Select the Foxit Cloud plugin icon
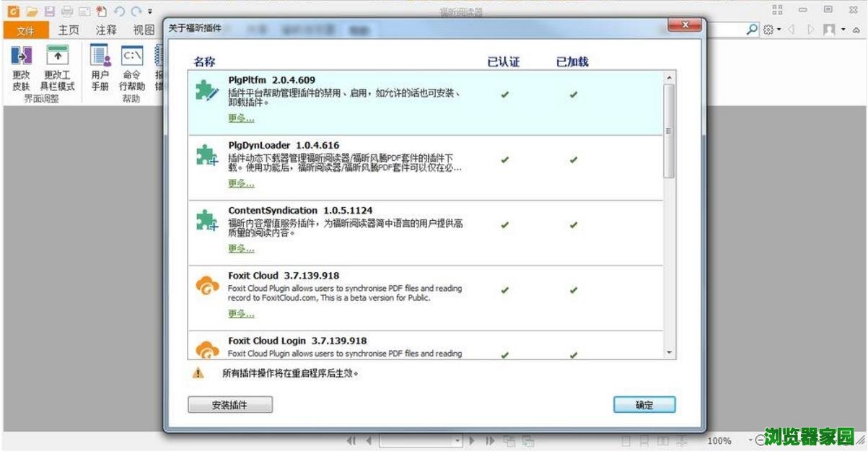The height and width of the screenshot is (454, 868). (x=207, y=286)
